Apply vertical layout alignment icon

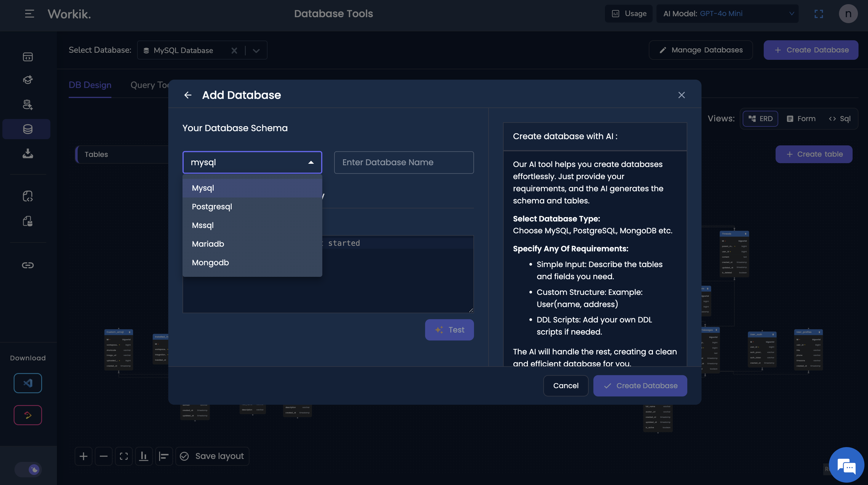click(x=144, y=456)
